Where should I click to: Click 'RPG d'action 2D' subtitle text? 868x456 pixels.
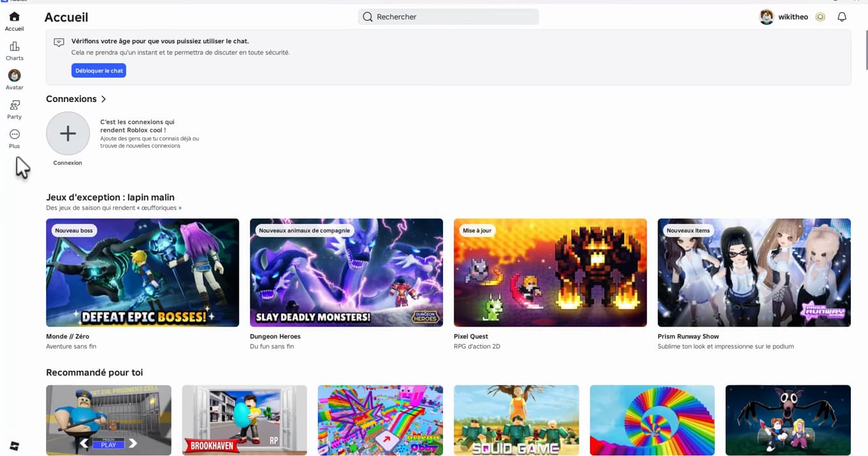pyautogui.click(x=477, y=346)
